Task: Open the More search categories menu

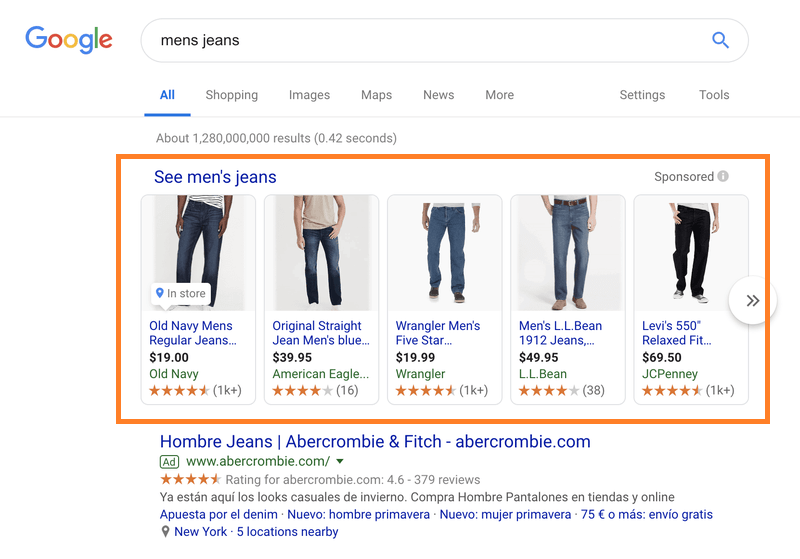Action: click(499, 95)
